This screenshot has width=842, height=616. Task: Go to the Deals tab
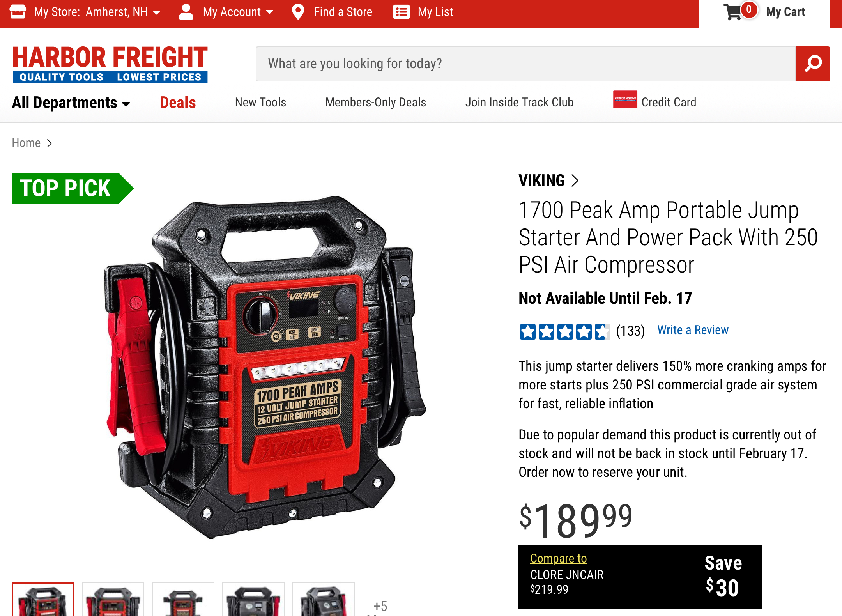[178, 103]
